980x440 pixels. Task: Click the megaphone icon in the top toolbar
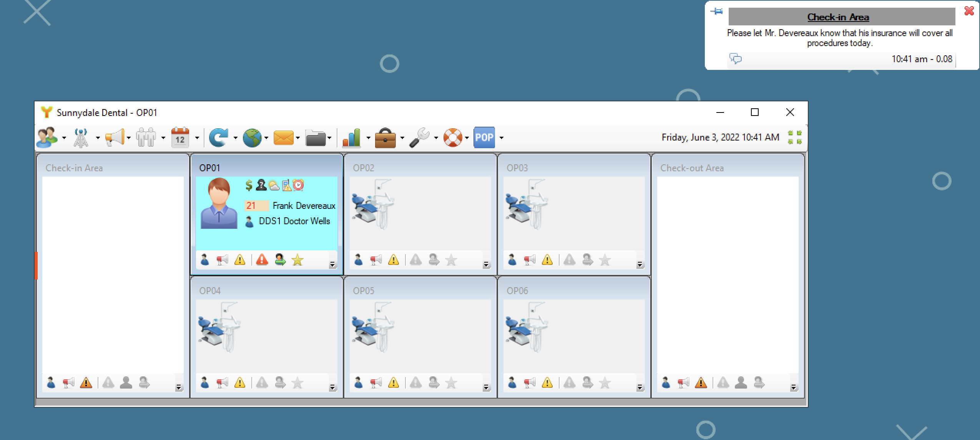[115, 137]
